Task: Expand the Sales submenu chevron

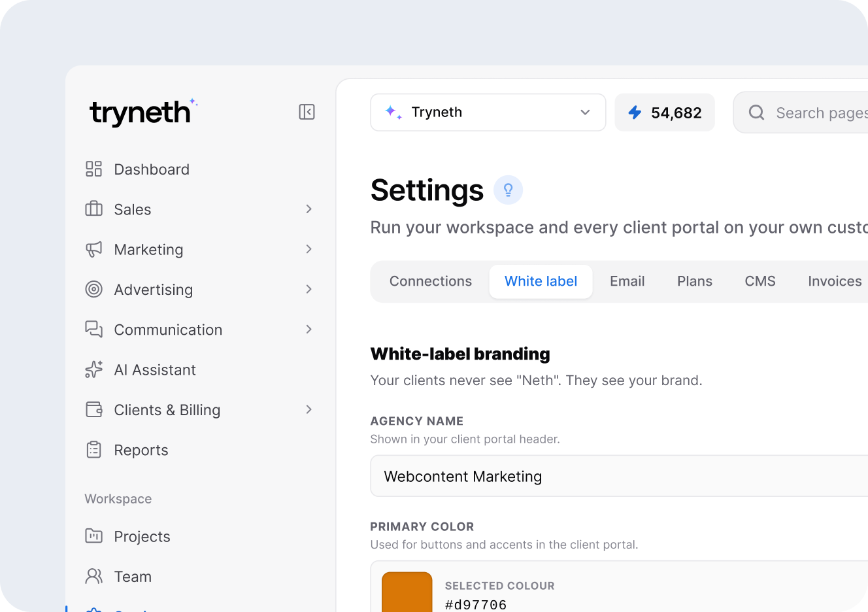Action: (309, 209)
